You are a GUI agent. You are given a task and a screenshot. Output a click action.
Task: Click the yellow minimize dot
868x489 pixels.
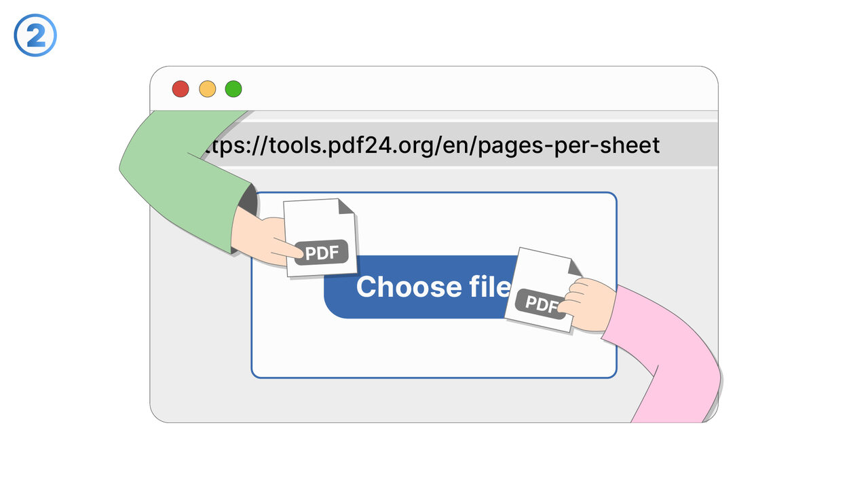207,89
